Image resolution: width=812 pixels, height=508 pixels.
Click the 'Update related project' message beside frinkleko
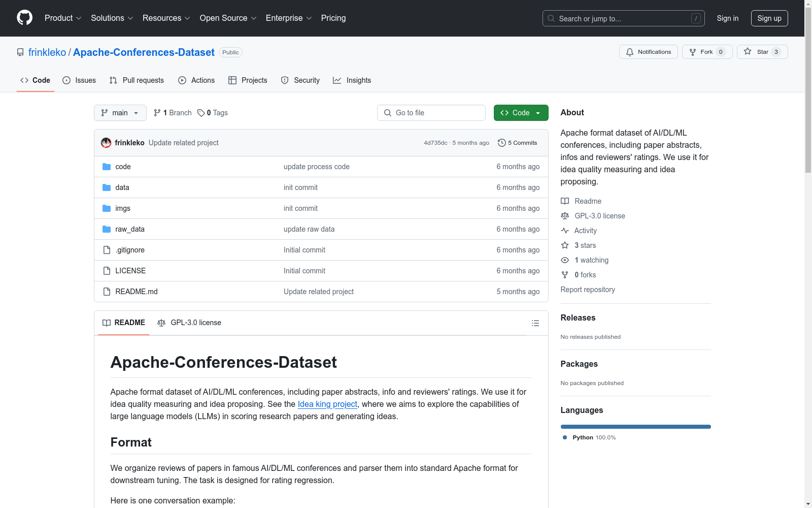pyautogui.click(x=184, y=143)
